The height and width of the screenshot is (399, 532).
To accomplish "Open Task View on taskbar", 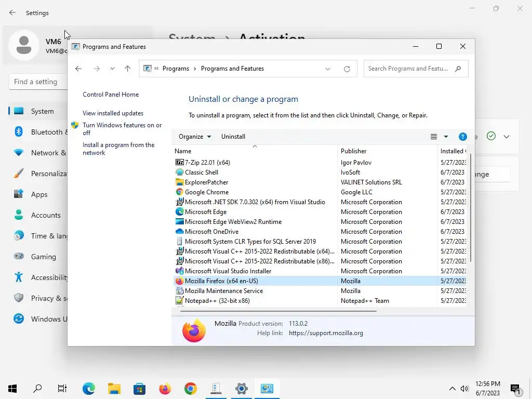I will 62,388.
